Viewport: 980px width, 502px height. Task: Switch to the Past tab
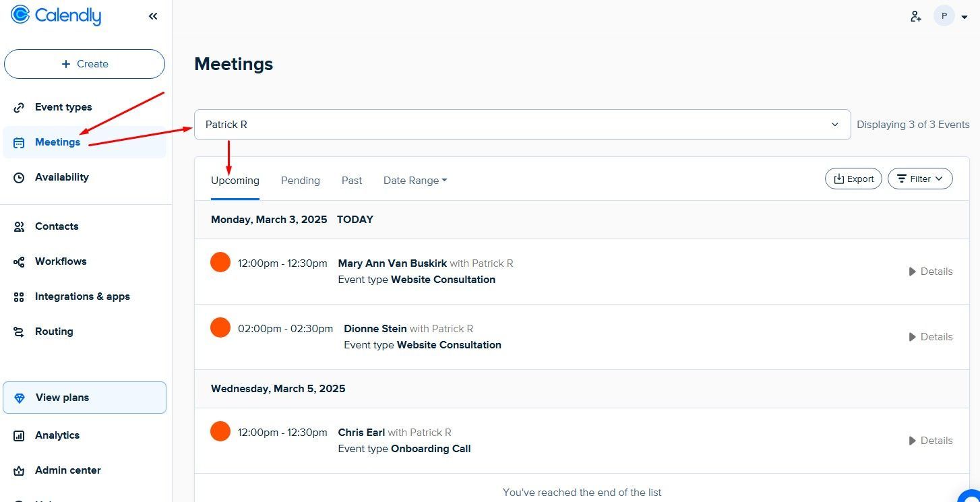pyautogui.click(x=352, y=181)
